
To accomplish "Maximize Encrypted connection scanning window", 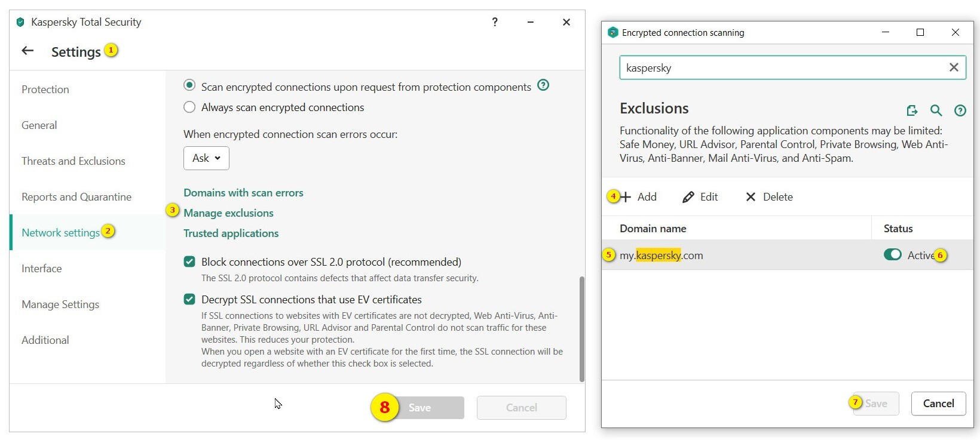I will click(920, 32).
